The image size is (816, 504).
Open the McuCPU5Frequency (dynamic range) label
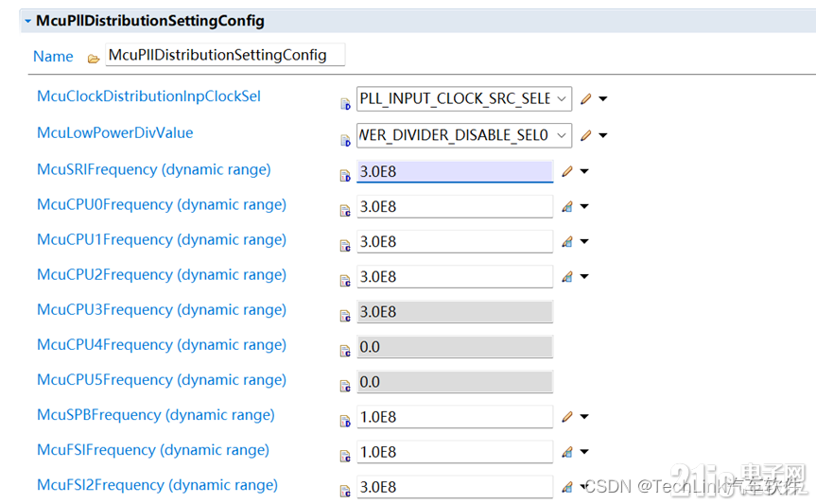(162, 379)
